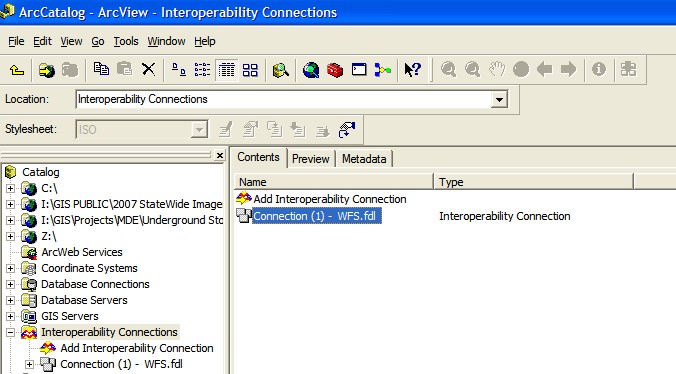The width and height of the screenshot is (676, 374).
Task: Expand the Z:\ tree node
Action: (x=10, y=236)
